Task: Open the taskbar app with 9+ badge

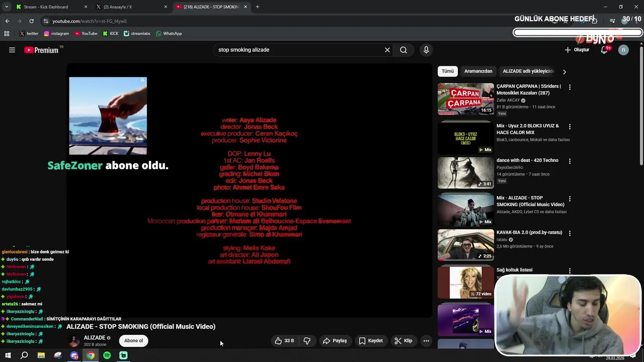Action: coord(74,355)
